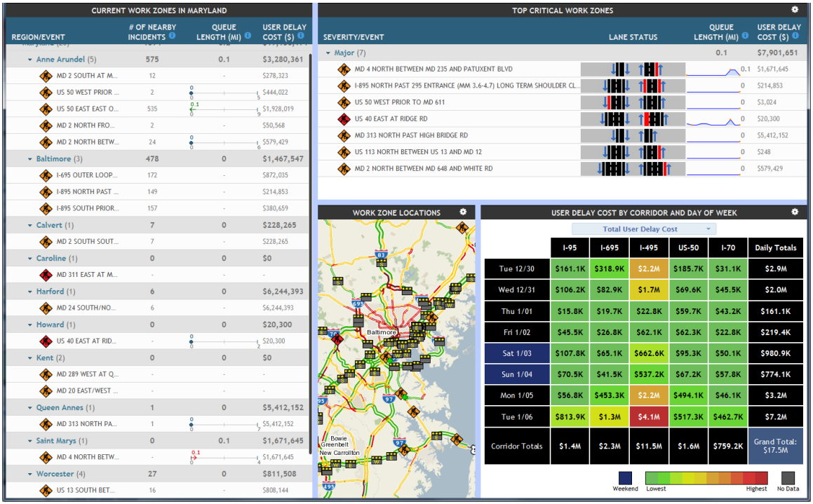
Task: Open settings gear in Top Critical Work Zones
Action: [795, 10]
